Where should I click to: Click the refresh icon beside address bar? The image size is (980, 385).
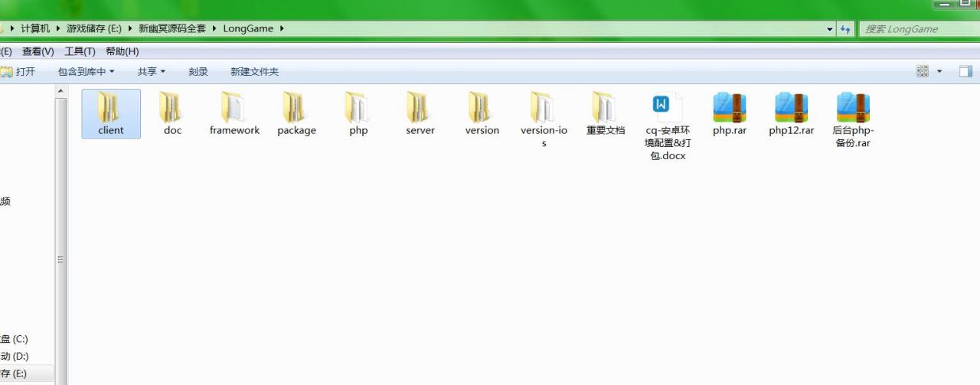[845, 29]
